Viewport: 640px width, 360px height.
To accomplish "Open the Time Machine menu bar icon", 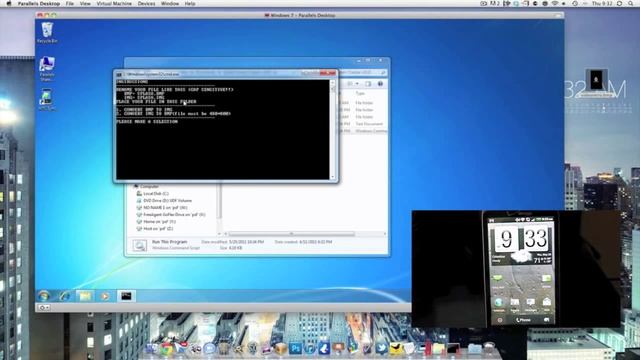I will pyautogui.click(x=575, y=3).
